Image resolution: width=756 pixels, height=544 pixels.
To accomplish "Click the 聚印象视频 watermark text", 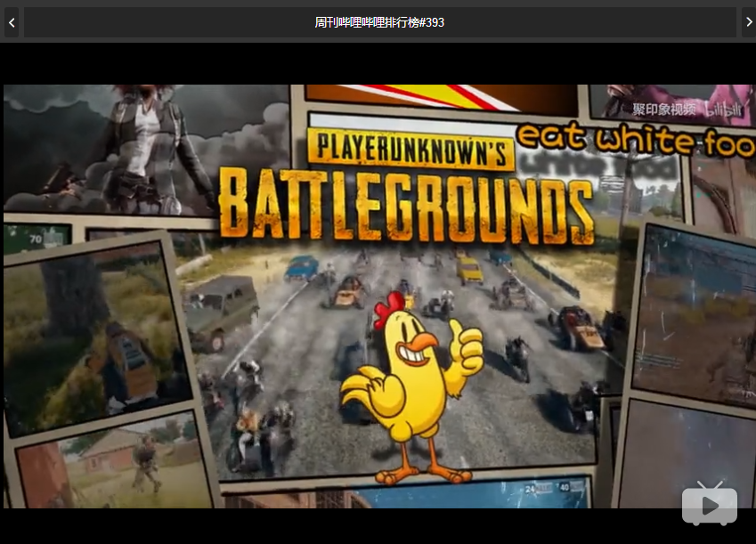I will pyautogui.click(x=663, y=110).
